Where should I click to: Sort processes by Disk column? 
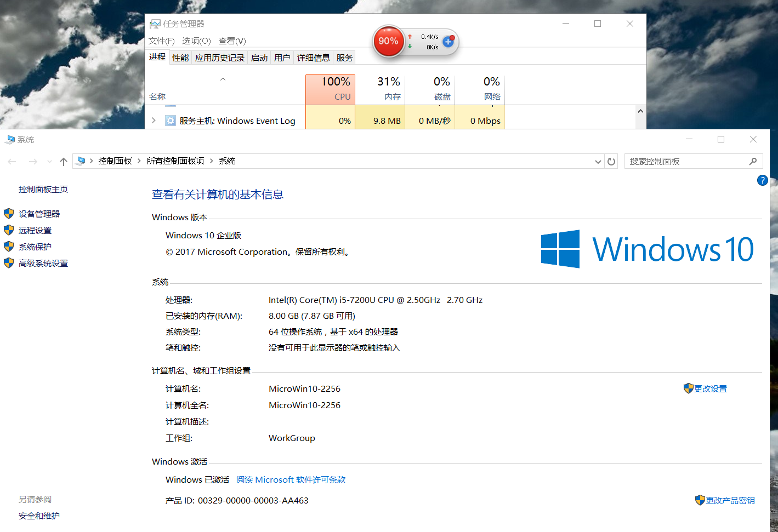[x=430, y=89]
